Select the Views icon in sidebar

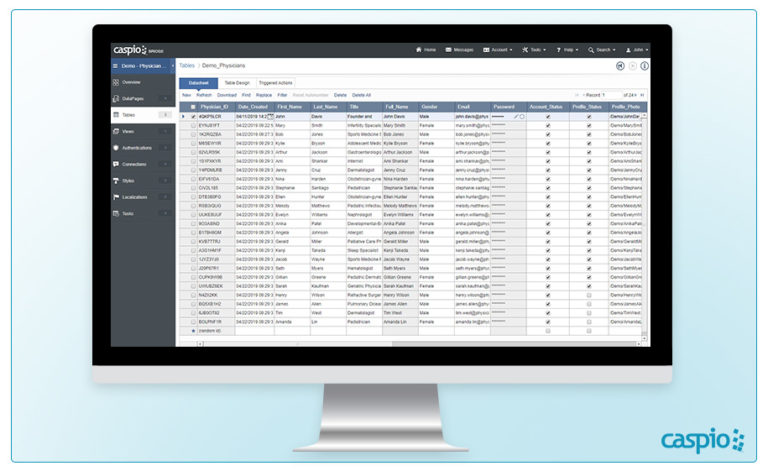(117, 131)
